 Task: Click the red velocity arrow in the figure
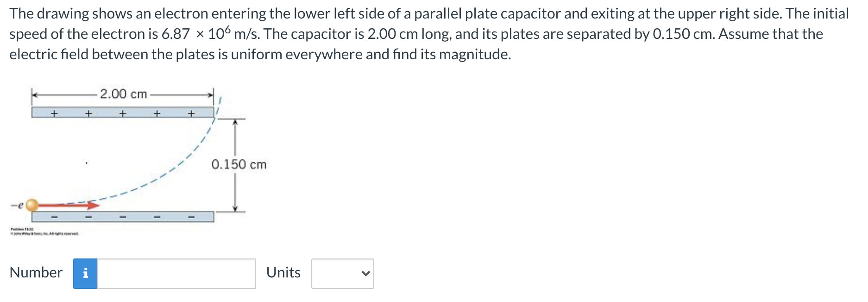pyautogui.click(x=69, y=205)
